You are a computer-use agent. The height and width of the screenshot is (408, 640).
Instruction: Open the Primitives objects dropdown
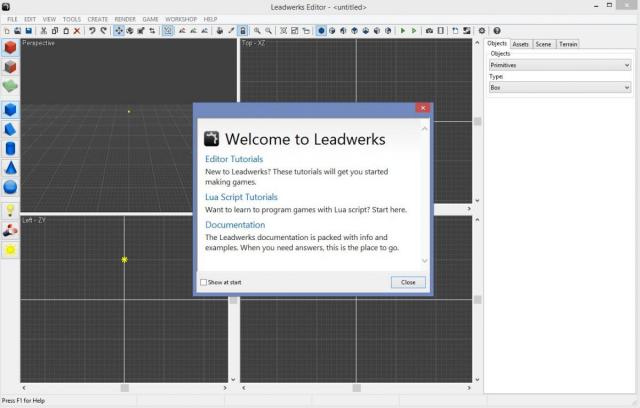pos(559,65)
